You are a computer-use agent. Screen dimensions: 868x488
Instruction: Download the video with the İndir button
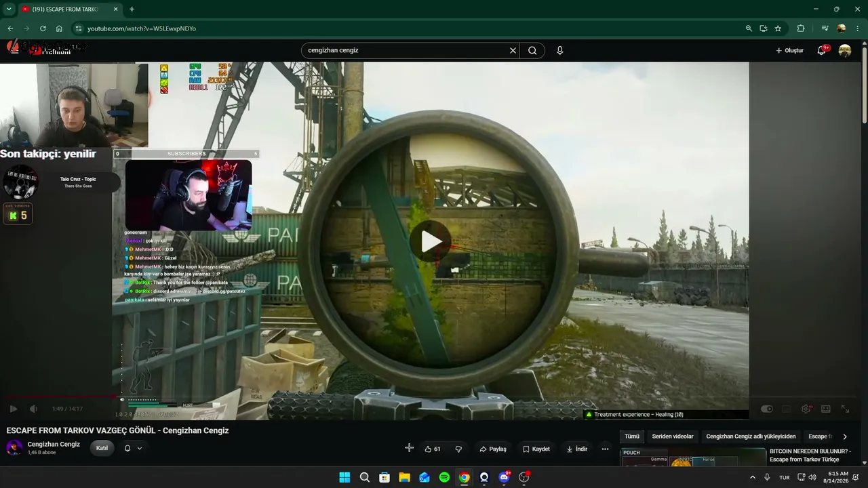577,449
